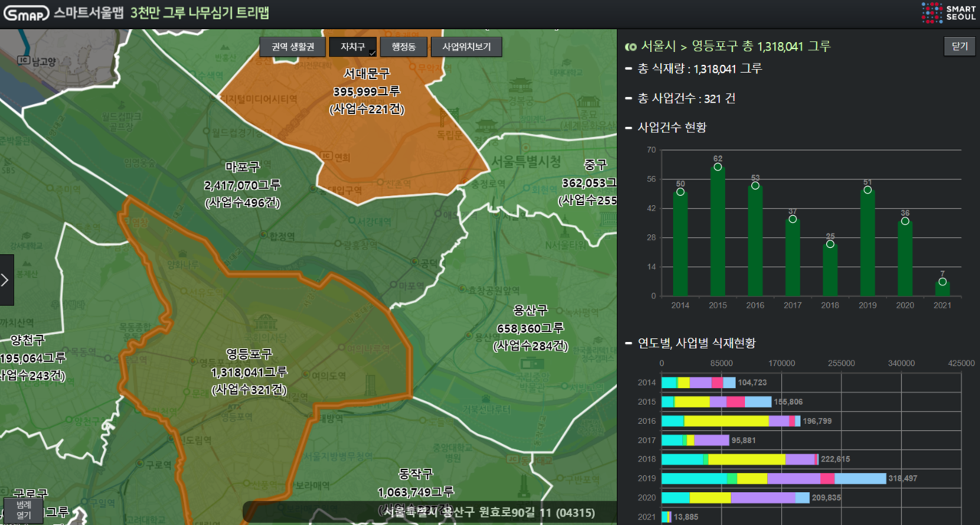
Task: Open the legend using the 범례 열기 button
Action: 22,508
